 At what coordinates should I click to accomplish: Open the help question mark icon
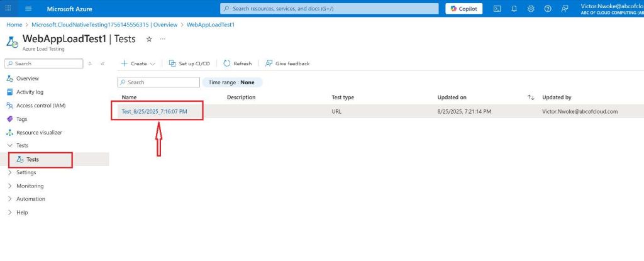tap(548, 9)
